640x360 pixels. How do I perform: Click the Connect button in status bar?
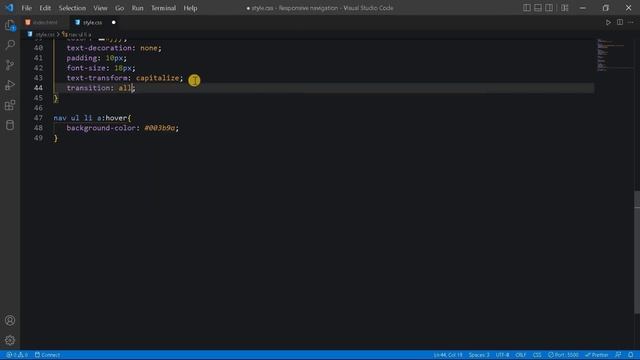pos(47,355)
